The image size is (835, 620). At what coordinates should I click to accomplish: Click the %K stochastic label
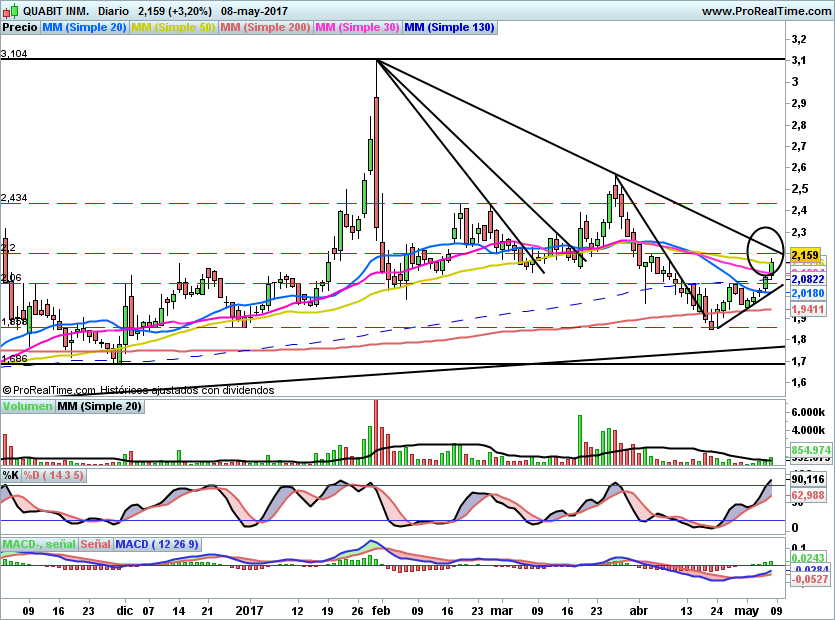(x=11, y=475)
